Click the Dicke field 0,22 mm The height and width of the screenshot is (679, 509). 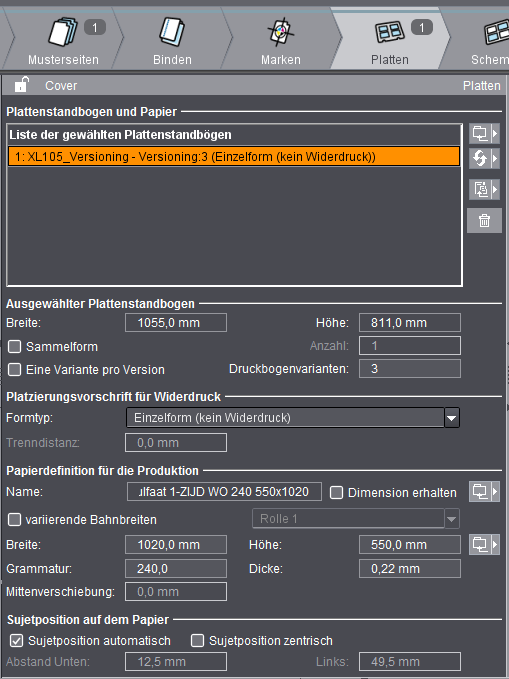click(410, 568)
